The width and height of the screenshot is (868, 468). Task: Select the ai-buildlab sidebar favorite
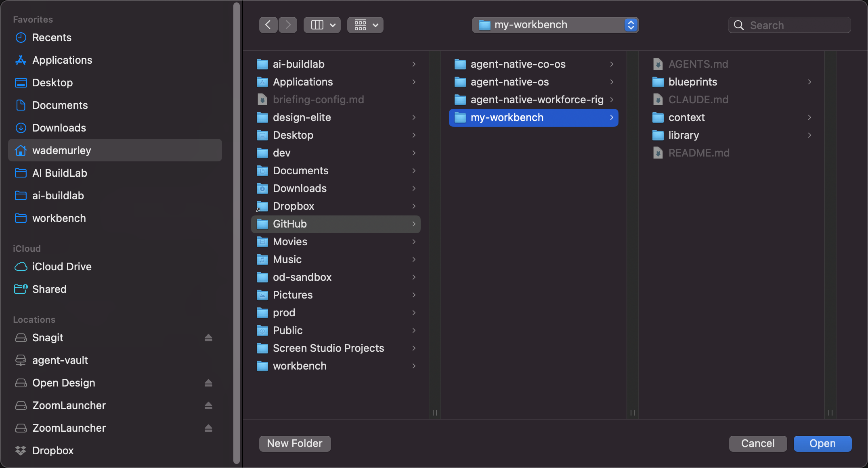(115, 196)
